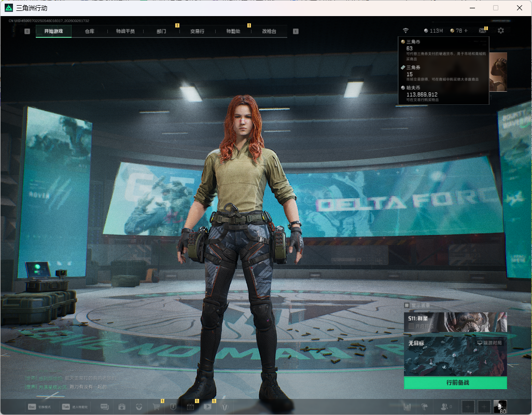
Task: Open the 交易行 tab
Action: [x=197, y=31]
